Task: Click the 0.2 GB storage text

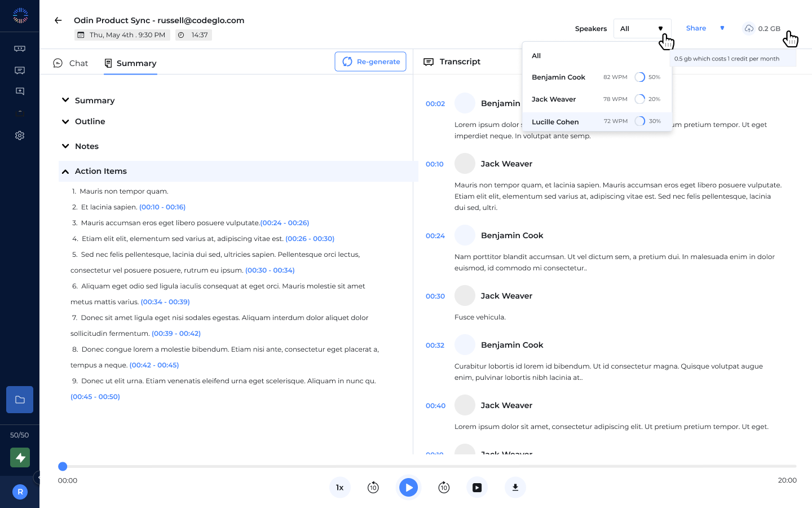Action: point(769,29)
